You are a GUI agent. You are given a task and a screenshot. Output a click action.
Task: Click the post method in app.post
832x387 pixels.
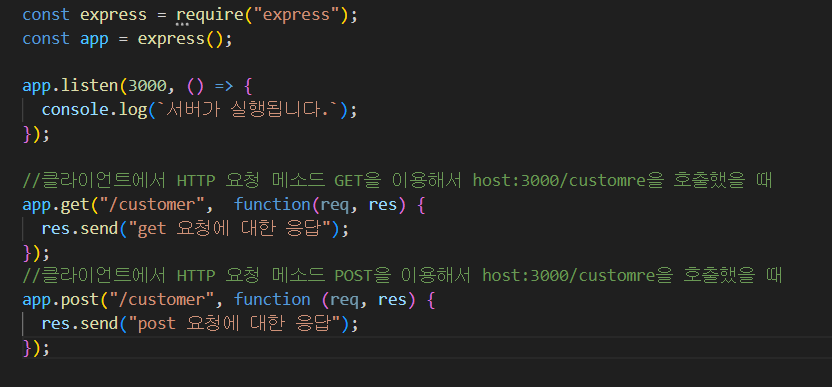pos(80,300)
